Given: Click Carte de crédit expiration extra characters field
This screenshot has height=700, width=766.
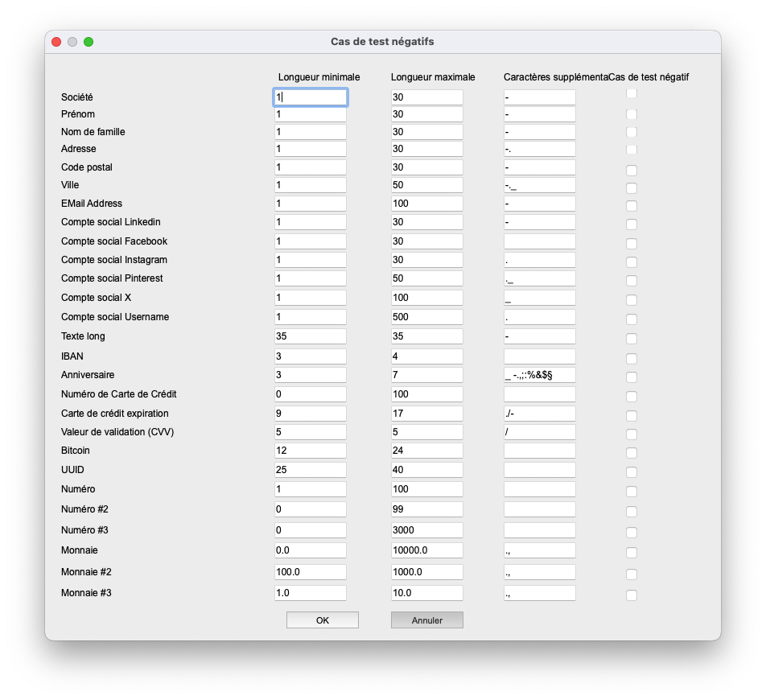Looking at the screenshot, I should [x=540, y=414].
